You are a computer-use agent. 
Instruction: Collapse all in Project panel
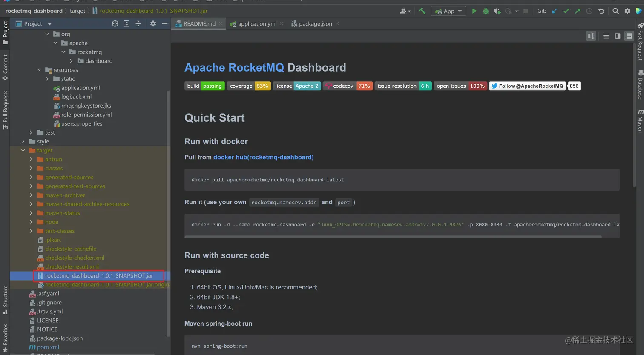138,24
